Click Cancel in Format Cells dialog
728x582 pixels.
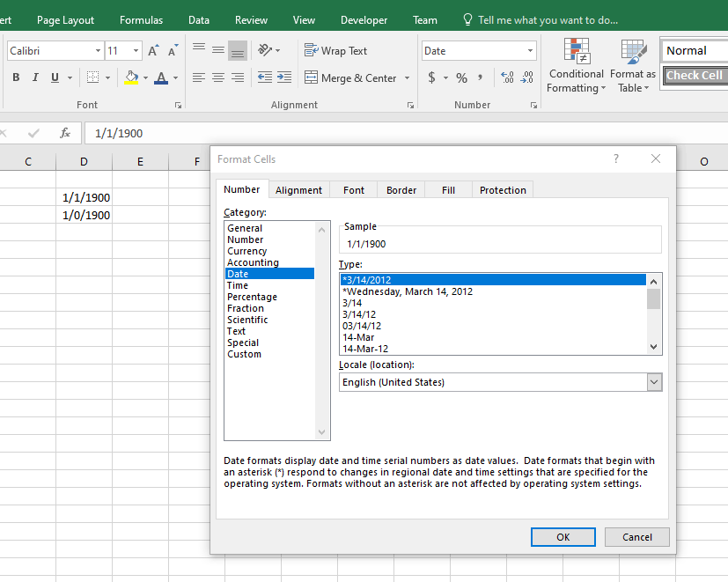tap(636, 536)
